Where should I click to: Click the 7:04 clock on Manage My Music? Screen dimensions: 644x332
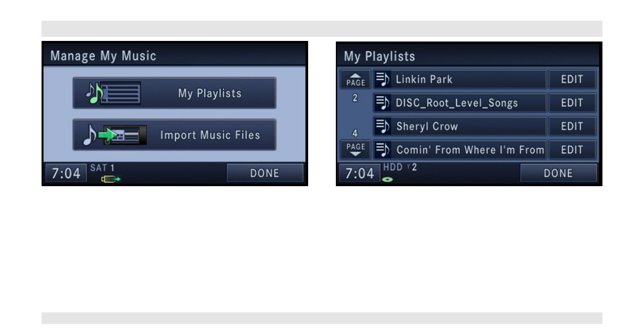point(66,173)
